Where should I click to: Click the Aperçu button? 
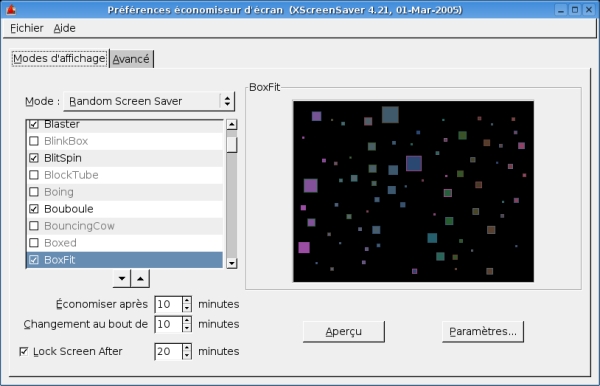click(344, 331)
